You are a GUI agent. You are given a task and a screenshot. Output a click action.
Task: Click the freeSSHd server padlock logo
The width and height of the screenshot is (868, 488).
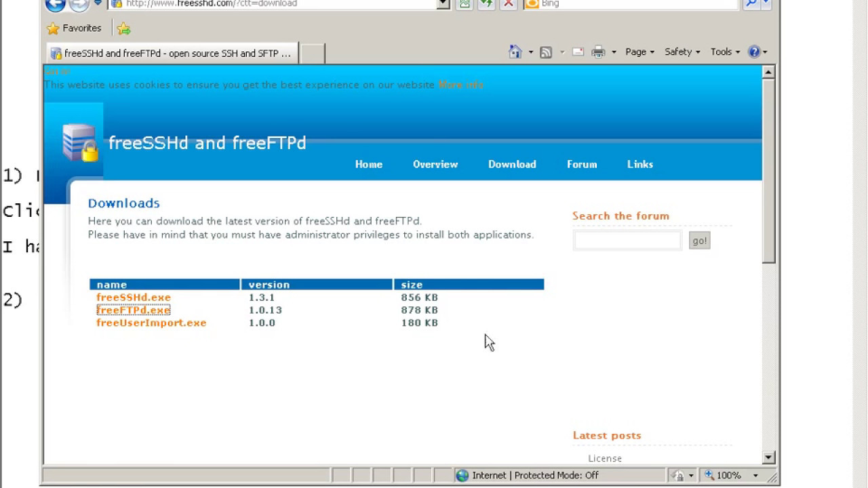80,142
